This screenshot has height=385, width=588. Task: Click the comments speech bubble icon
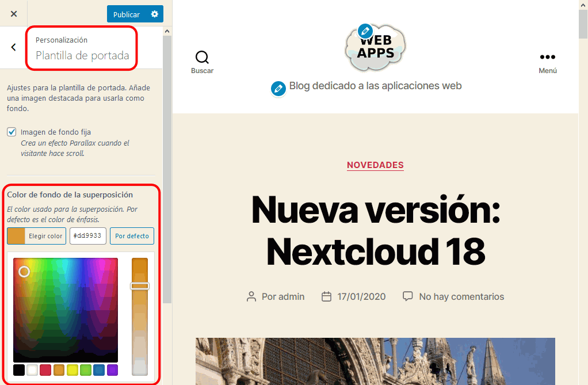(407, 296)
